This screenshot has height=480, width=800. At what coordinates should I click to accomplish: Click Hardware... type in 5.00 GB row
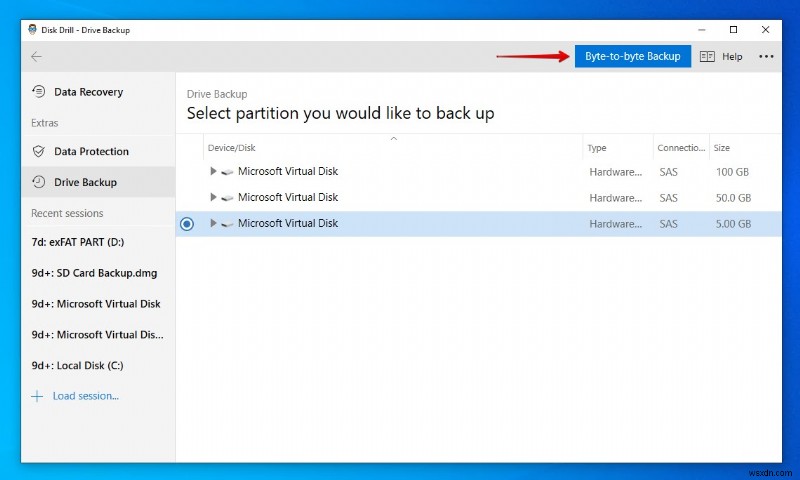(615, 224)
